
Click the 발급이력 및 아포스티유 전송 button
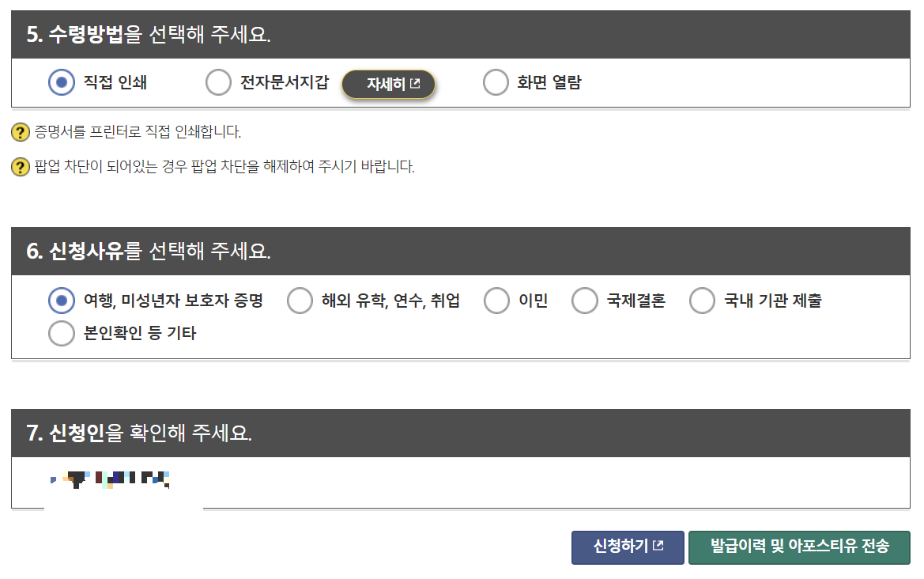coord(799,547)
